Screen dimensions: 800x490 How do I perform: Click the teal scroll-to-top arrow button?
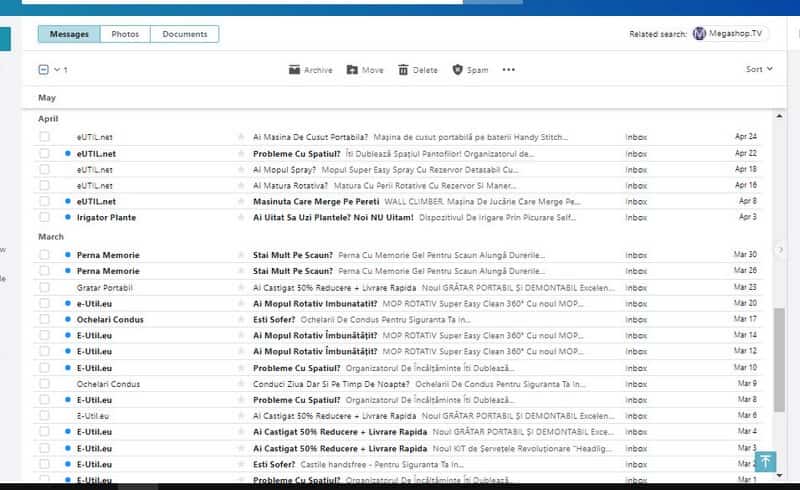(765, 461)
